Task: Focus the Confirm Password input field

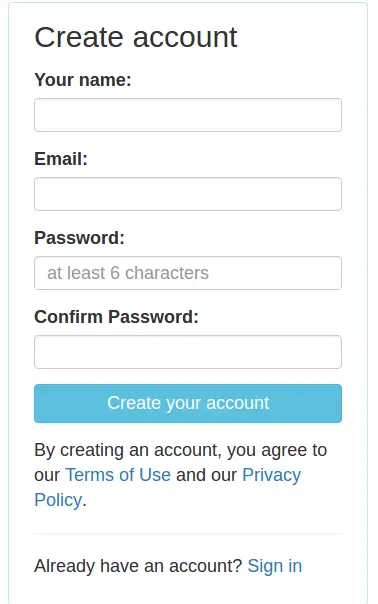Action: (188, 352)
